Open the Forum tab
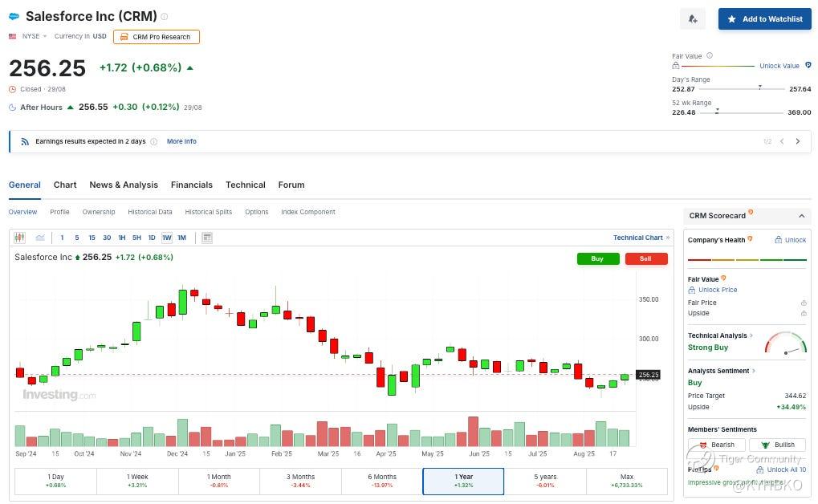This screenshot has height=504, width=818. (291, 185)
